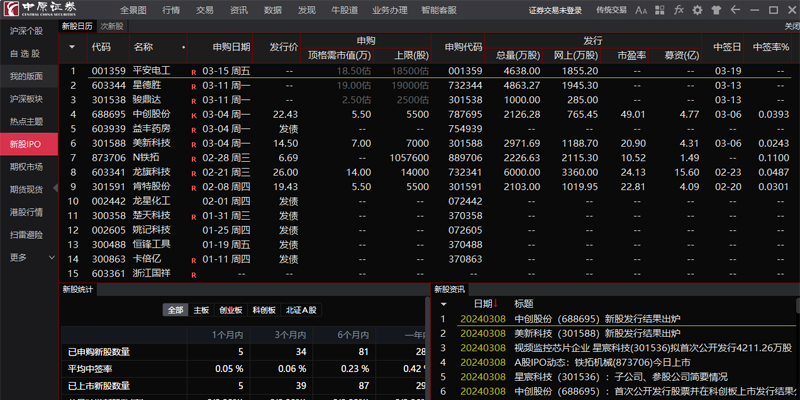The width and height of the screenshot is (800, 400).
Task: Select the 新股日历 tab
Action: click(x=78, y=26)
